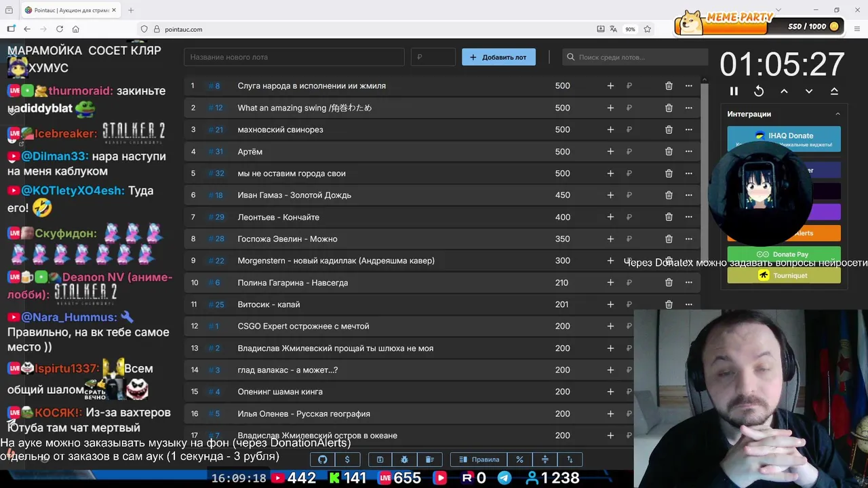The height and width of the screenshot is (488, 868).
Task: Add amount to What an amazing swing lot
Action: pyautogui.click(x=610, y=108)
